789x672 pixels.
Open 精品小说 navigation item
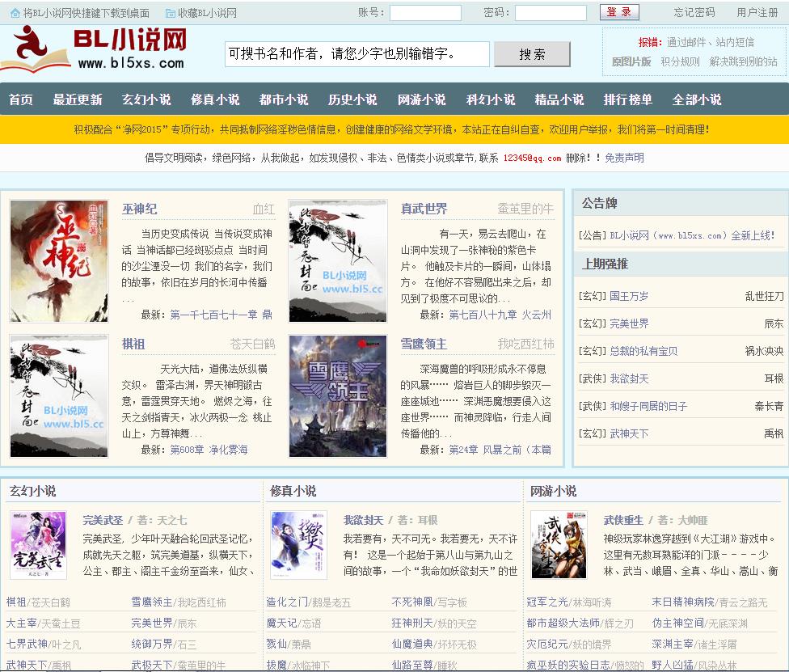point(559,99)
